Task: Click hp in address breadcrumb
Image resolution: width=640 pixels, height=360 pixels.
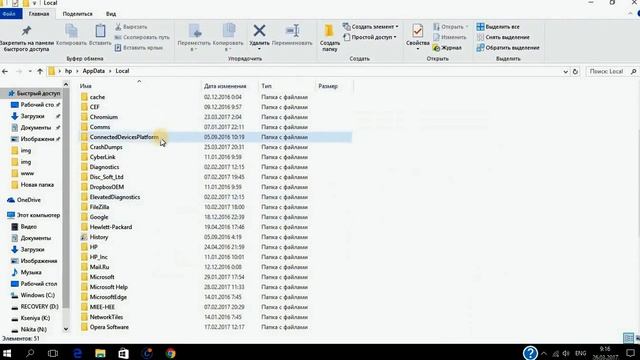Action: 68,71
